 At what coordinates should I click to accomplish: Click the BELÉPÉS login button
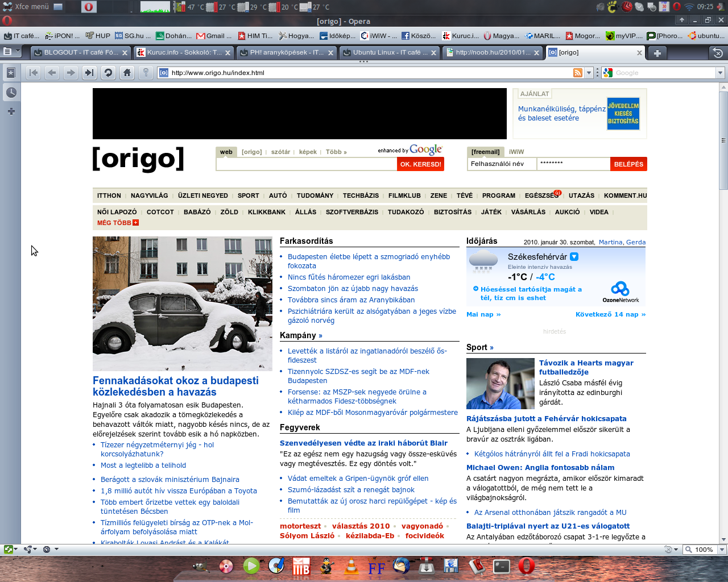pyautogui.click(x=628, y=164)
